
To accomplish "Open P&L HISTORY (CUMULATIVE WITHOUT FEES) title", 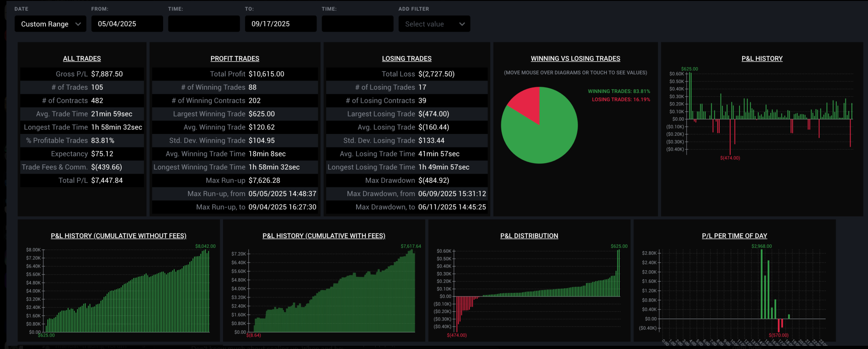I will coord(118,236).
